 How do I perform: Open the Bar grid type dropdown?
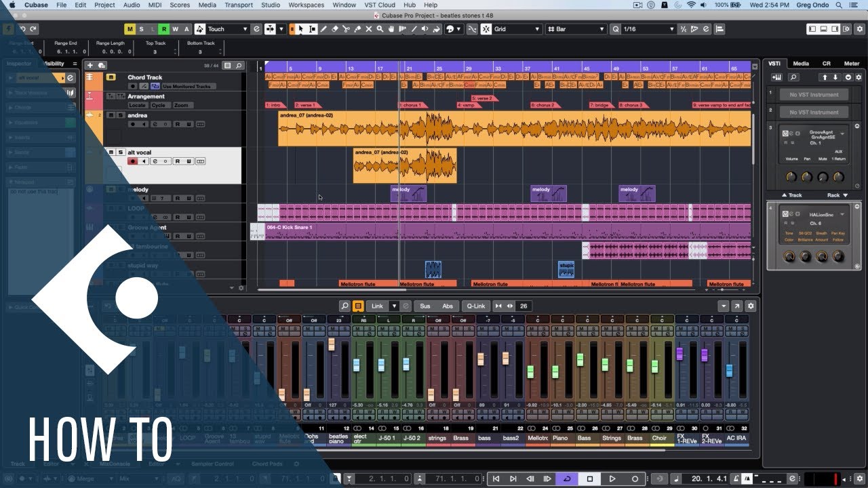click(601, 29)
